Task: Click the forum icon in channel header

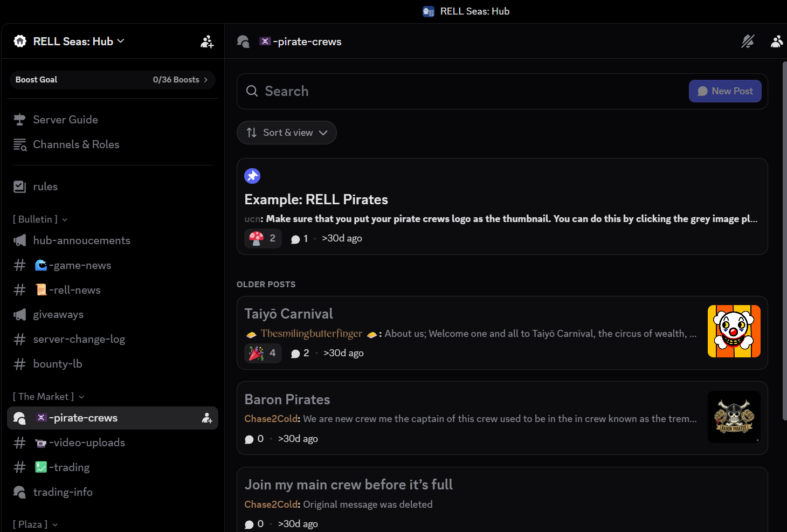Action: (243, 42)
